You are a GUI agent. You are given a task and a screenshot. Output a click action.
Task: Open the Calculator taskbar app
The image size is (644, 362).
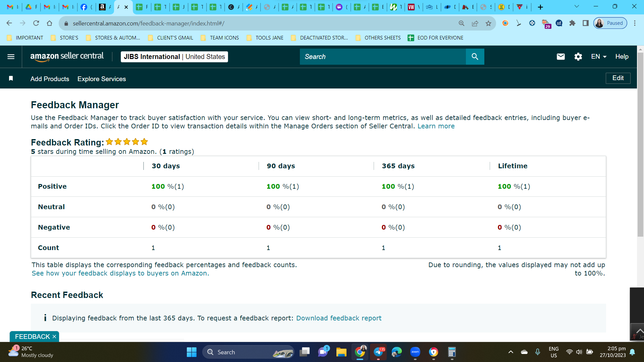tap(452, 352)
